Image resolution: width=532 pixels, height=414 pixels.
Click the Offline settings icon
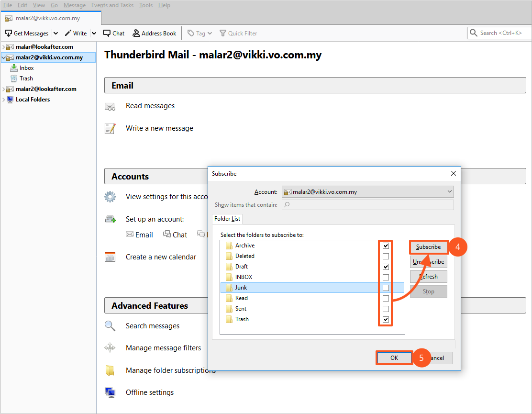point(110,392)
